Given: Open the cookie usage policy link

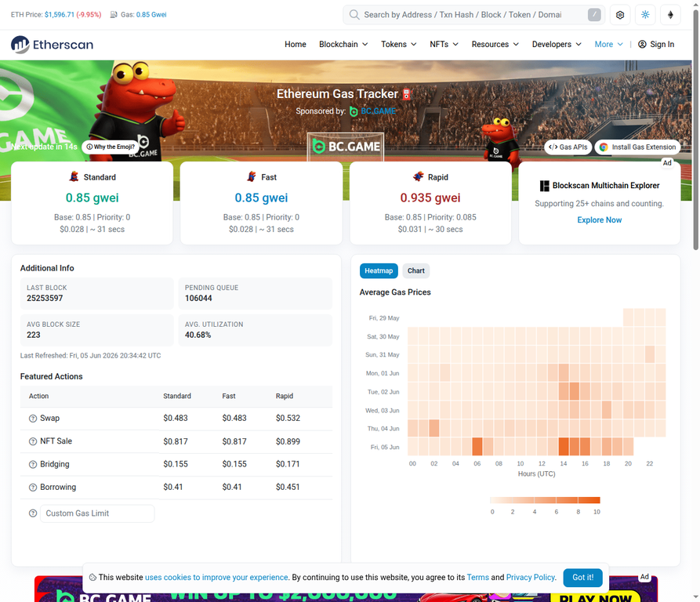Looking at the screenshot, I should click(216, 578).
